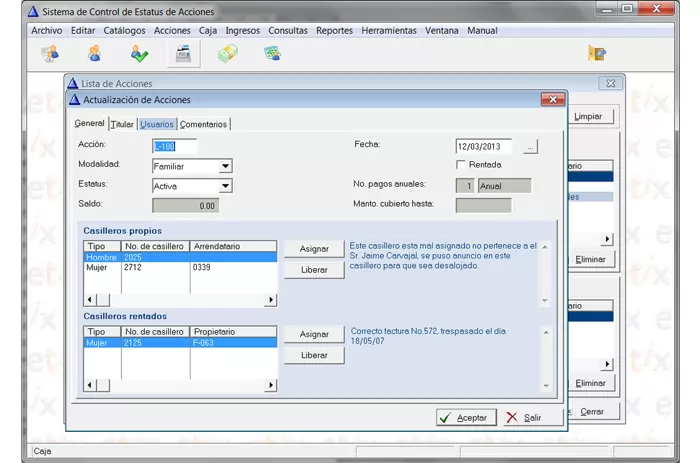Click the money bills toolbar icon

pyautogui.click(x=228, y=54)
